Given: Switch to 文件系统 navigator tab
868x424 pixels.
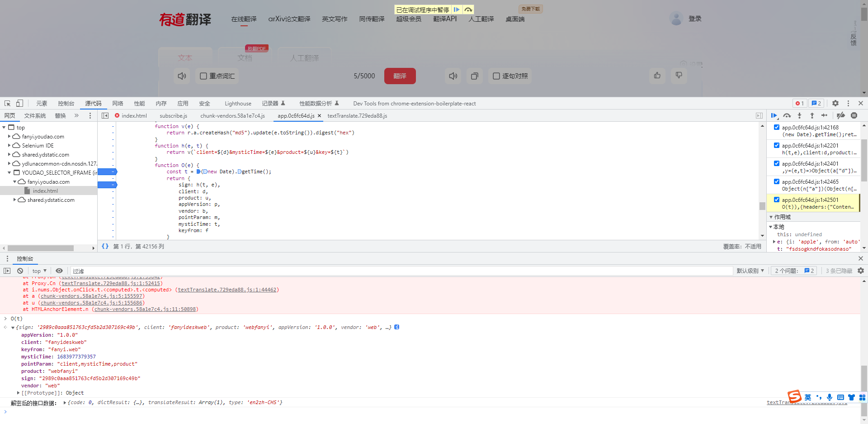Looking at the screenshot, I should [x=35, y=116].
